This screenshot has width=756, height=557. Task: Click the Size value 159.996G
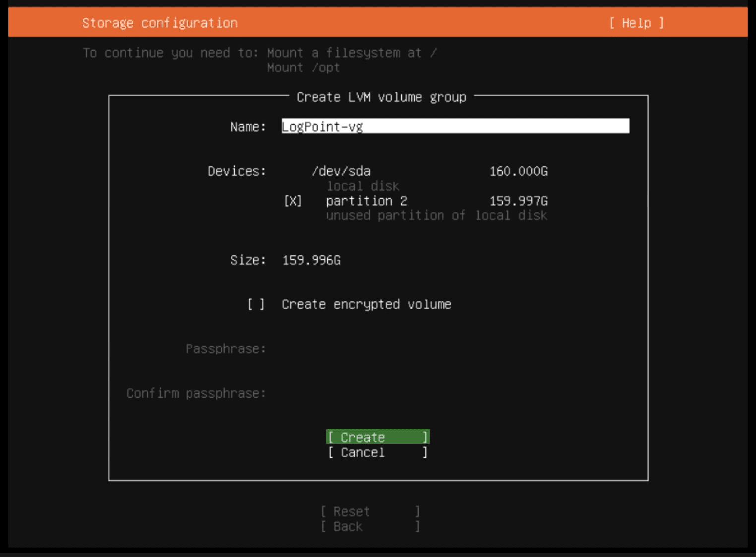click(311, 260)
